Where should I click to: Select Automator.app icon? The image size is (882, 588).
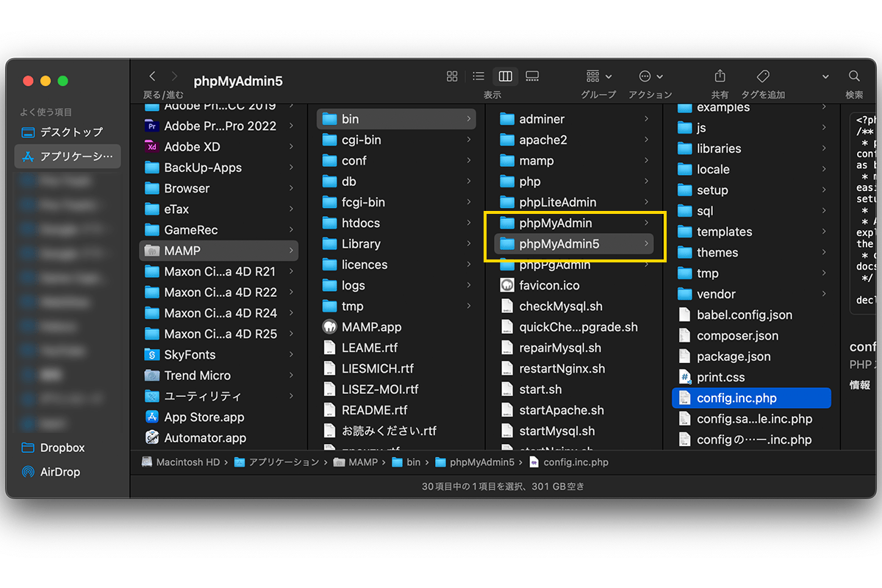152,437
